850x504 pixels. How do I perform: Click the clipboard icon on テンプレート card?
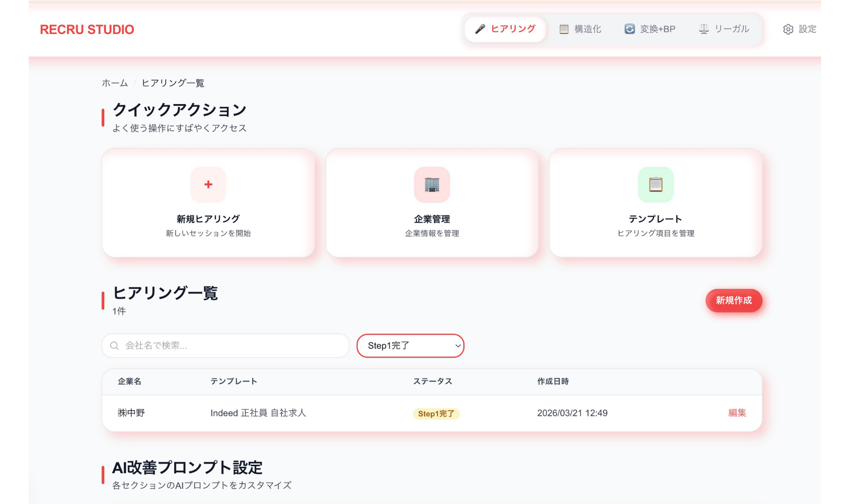655,185
